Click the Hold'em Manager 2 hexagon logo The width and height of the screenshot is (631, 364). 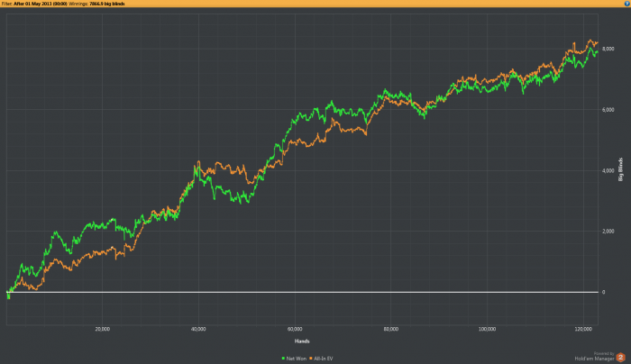(x=620, y=357)
